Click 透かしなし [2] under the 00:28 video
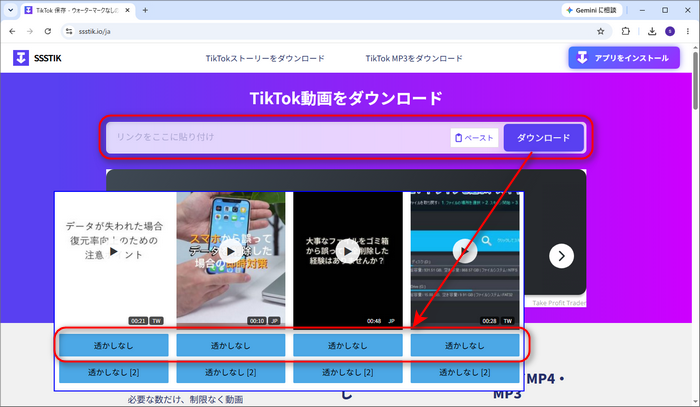 pyautogui.click(x=465, y=372)
